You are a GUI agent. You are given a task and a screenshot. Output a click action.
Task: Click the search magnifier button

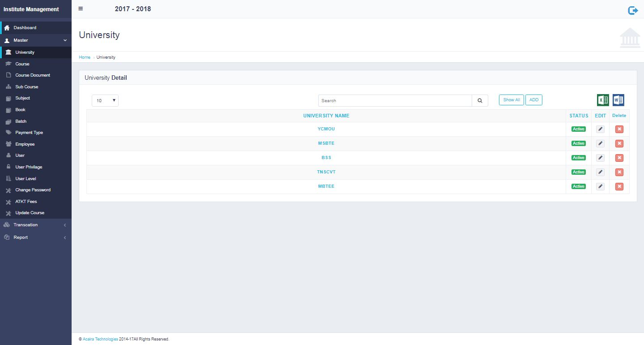point(480,101)
